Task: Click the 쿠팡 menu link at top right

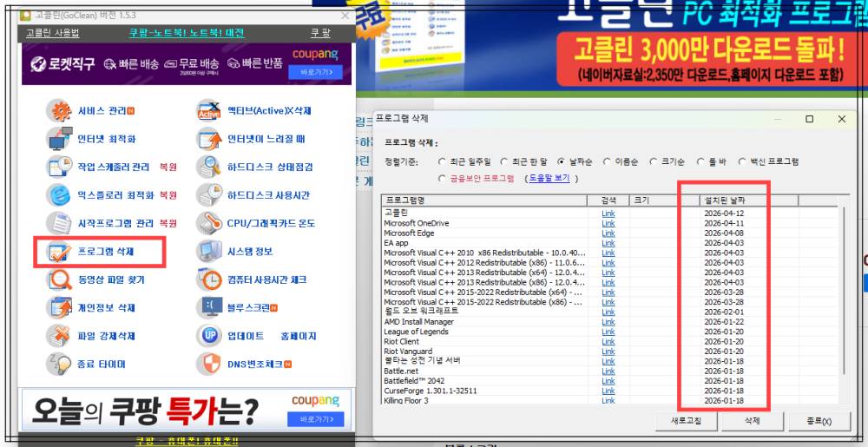Action: (x=320, y=33)
